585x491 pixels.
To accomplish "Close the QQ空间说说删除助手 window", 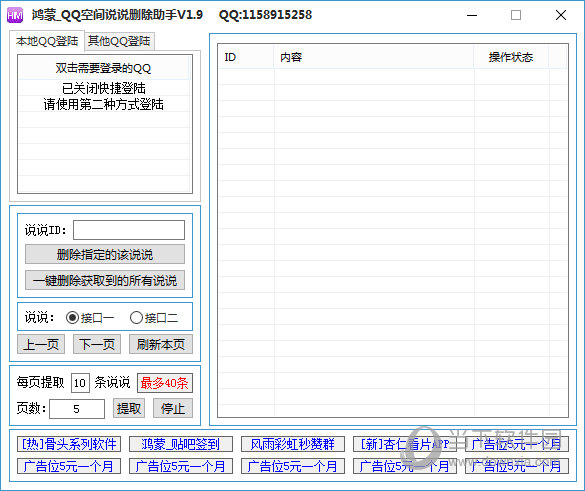I will 561,15.
